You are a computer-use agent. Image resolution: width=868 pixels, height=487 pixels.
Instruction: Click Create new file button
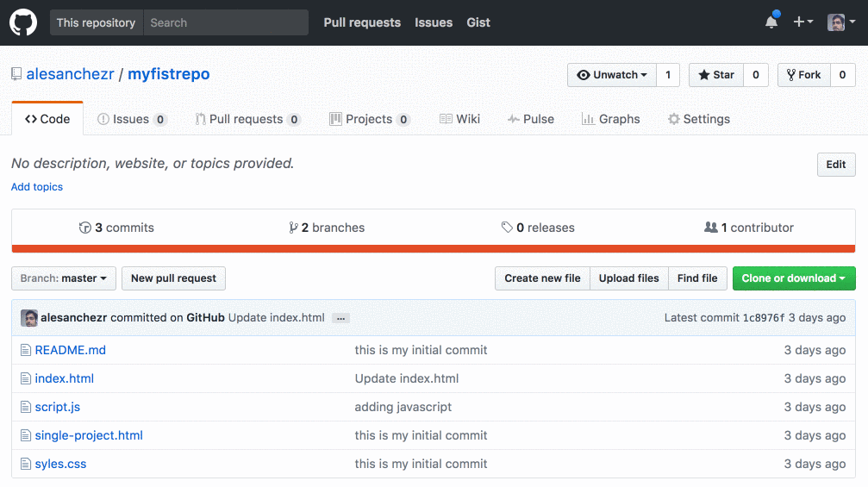coord(542,278)
